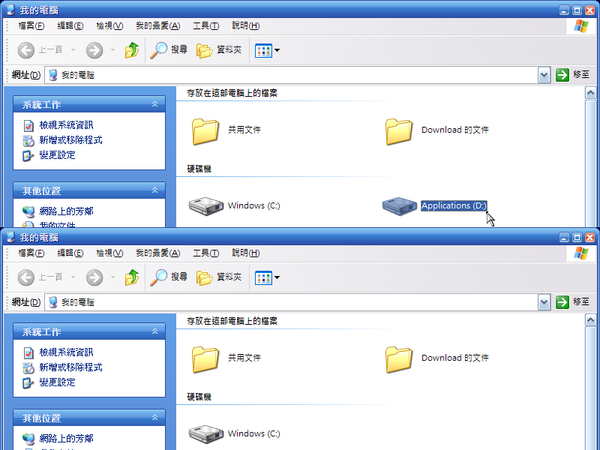This screenshot has width=600, height=450.
Task: Collapse 其他位置 panel in bottom window
Action: coord(155,417)
